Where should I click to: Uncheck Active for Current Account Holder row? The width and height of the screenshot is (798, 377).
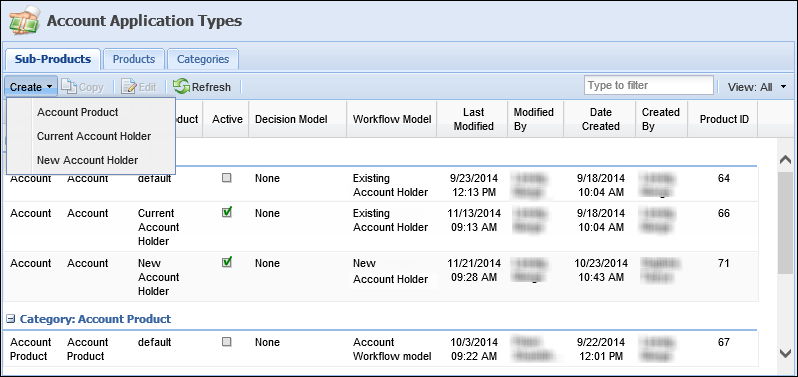tap(227, 213)
